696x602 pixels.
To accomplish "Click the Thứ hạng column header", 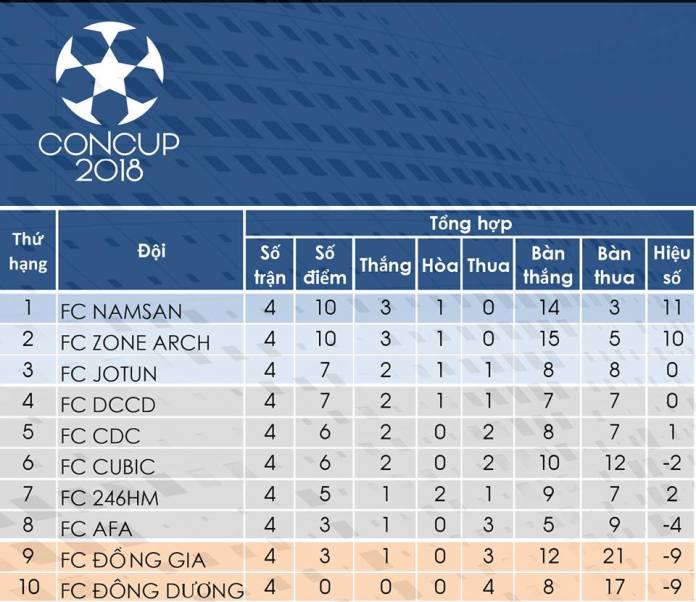I will (28, 252).
